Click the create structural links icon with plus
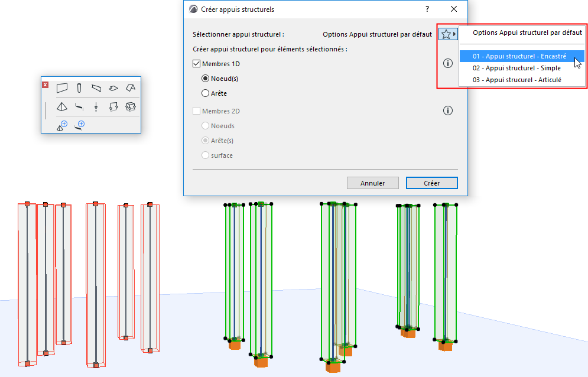588x377 pixels. [x=79, y=126]
